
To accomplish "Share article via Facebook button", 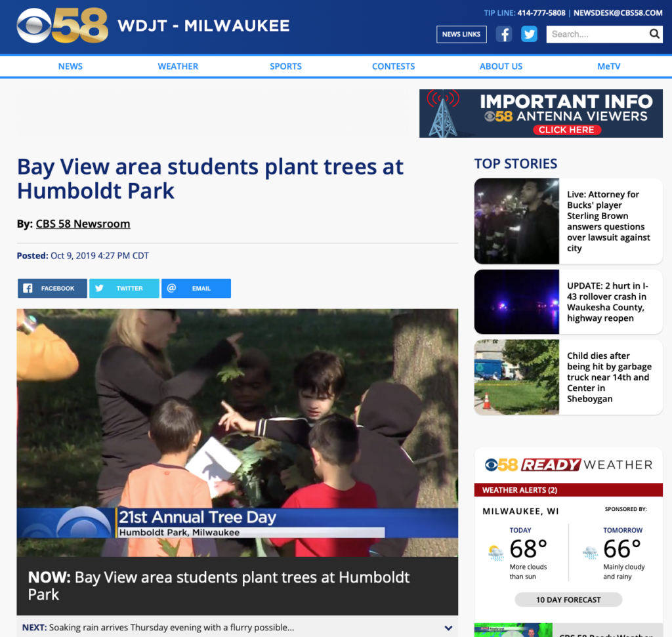I will (x=52, y=288).
